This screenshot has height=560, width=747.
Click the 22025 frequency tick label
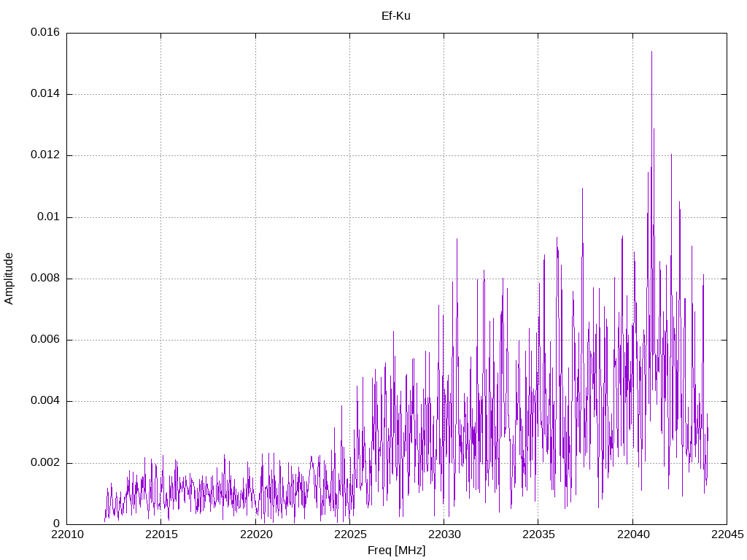click(349, 535)
